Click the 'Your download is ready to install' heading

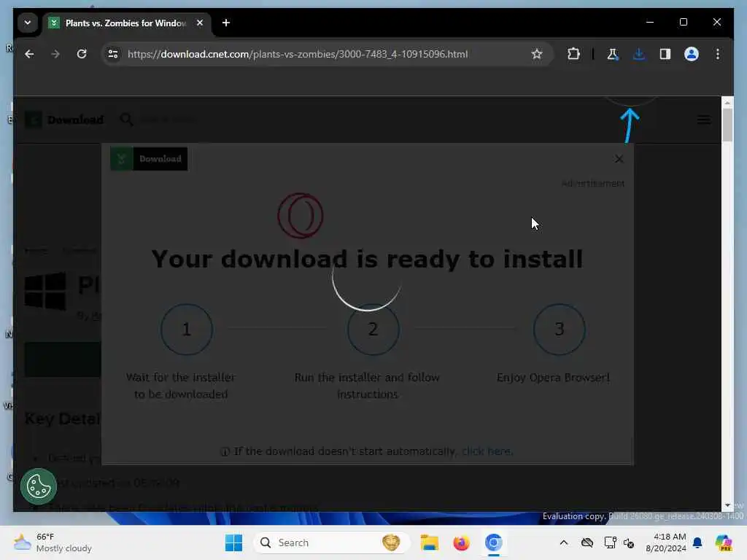[368, 259]
